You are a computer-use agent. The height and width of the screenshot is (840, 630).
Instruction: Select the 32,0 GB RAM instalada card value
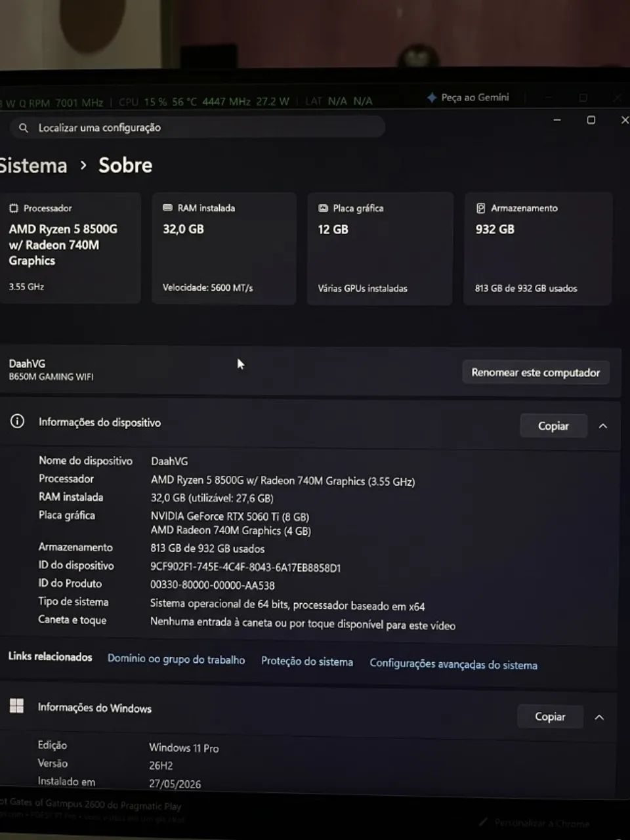tap(183, 229)
